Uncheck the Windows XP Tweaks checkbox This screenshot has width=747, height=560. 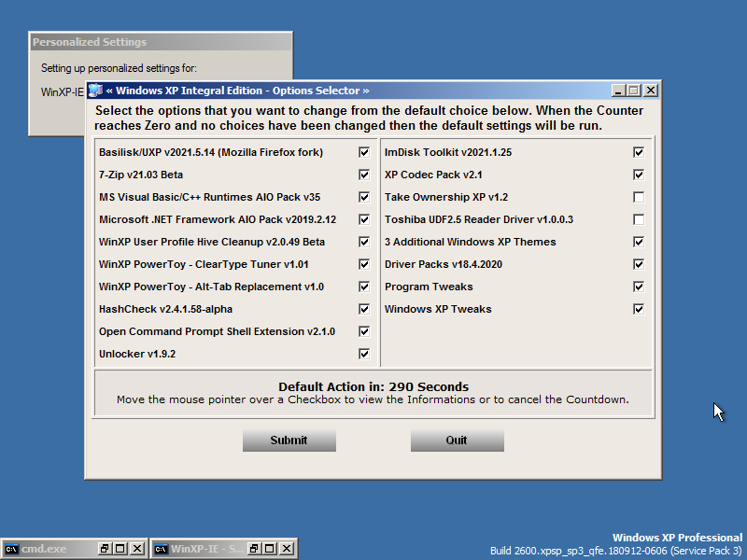pos(639,309)
